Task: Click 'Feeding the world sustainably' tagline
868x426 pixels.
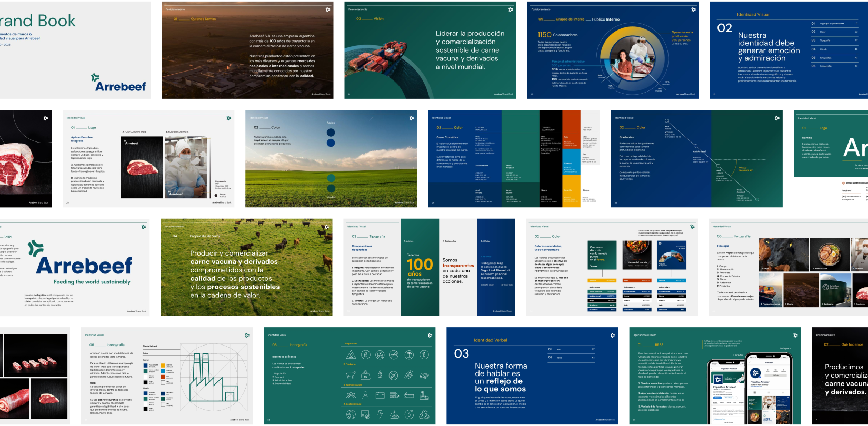Action: (x=92, y=282)
